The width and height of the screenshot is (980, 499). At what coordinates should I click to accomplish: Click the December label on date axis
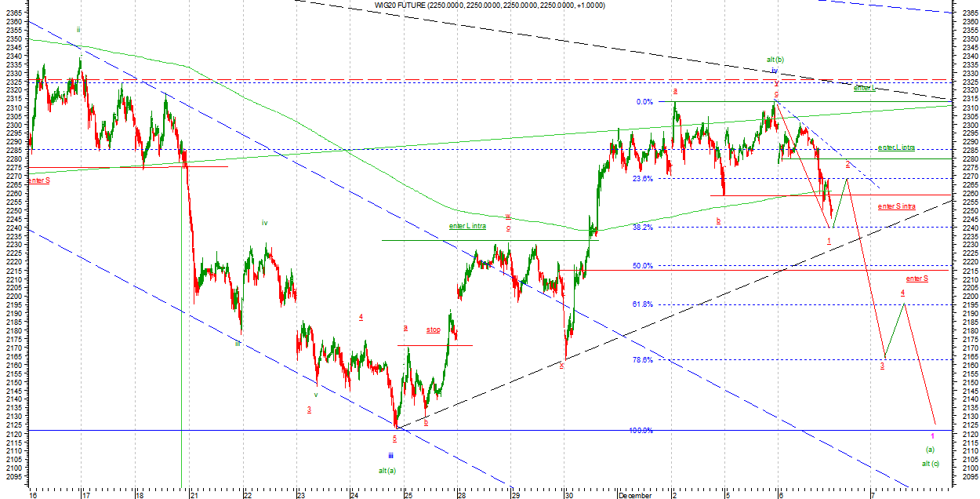pos(634,495)
